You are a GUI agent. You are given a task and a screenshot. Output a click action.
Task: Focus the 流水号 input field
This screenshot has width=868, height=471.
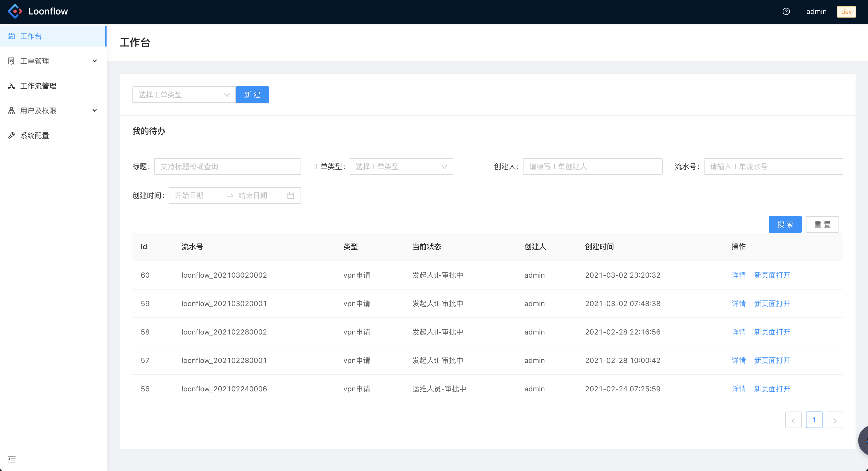pos(774,167)
